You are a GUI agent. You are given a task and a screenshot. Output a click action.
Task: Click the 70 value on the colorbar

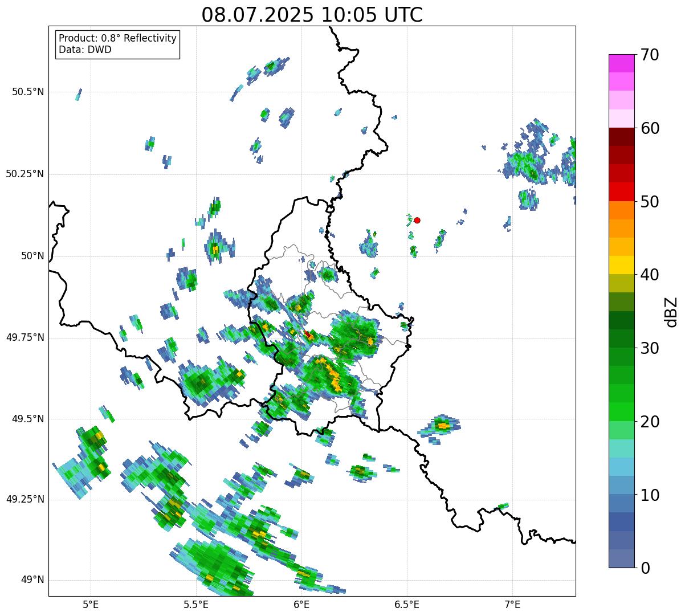click(650, 55)
